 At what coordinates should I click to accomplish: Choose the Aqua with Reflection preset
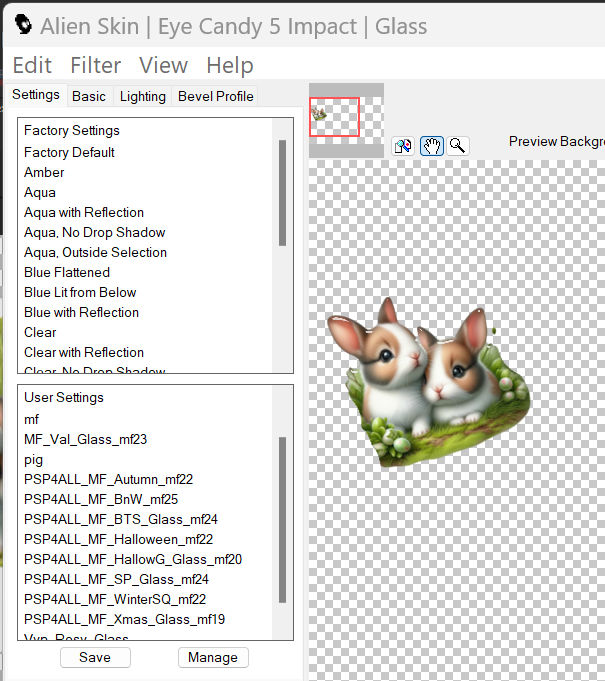[x=84, y=212]
